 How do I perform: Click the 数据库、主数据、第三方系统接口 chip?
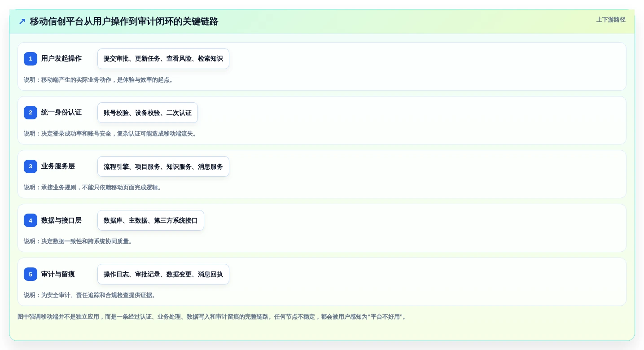tap(151, 220)
